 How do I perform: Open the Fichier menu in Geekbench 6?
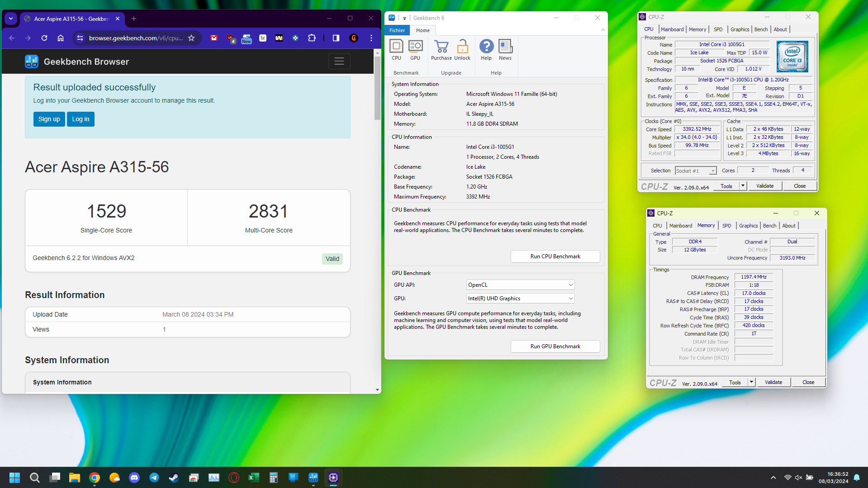[x=397, y=30]
